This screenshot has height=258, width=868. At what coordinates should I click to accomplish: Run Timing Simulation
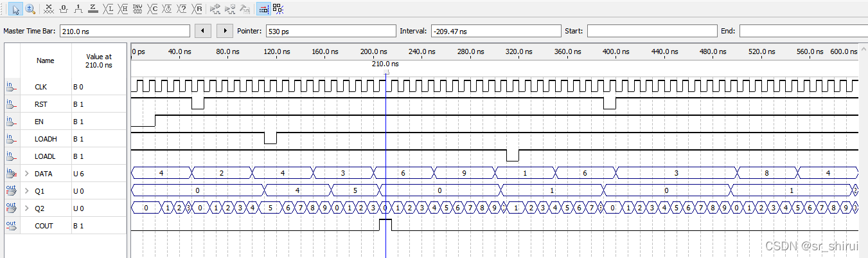coord(230,9)
